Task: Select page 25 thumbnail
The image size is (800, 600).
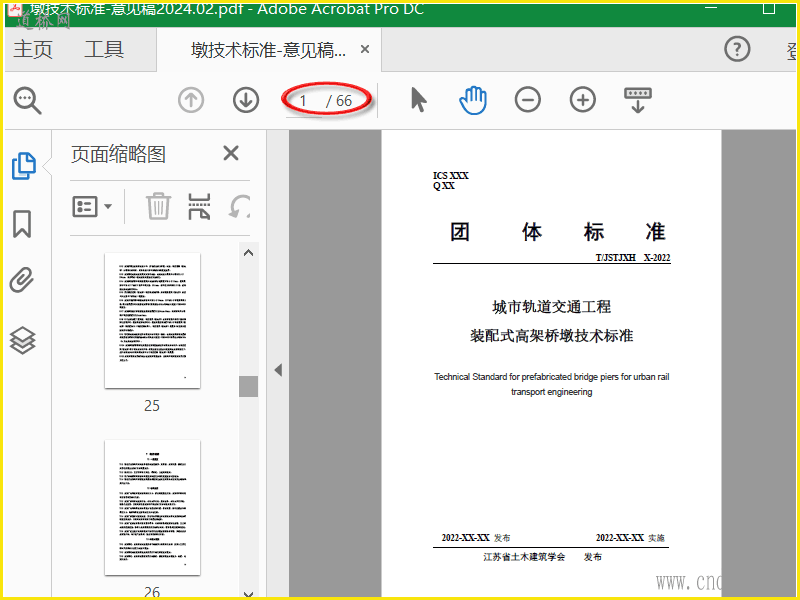Action: (152, 320)
